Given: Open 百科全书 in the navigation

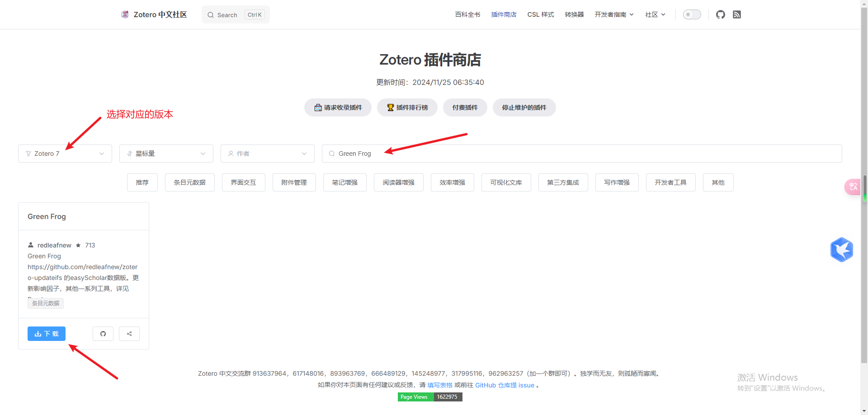Looking at the screenshot, I should [x=467, y=14].
